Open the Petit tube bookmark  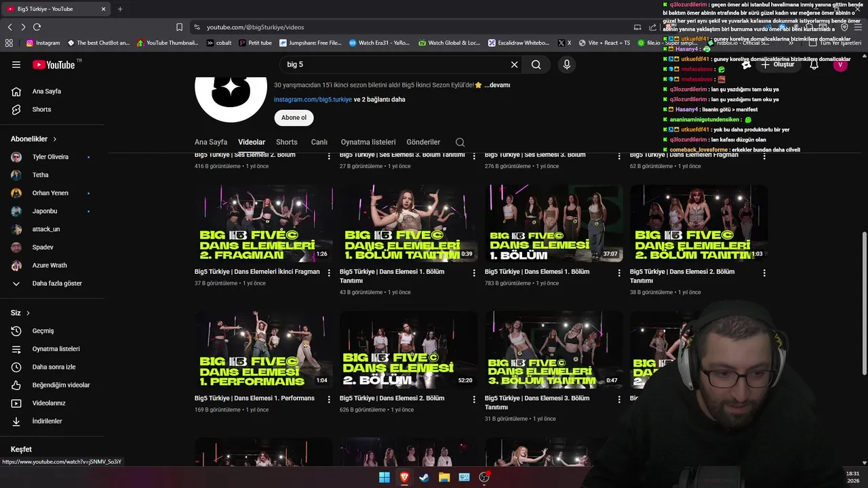pos(255,43)
